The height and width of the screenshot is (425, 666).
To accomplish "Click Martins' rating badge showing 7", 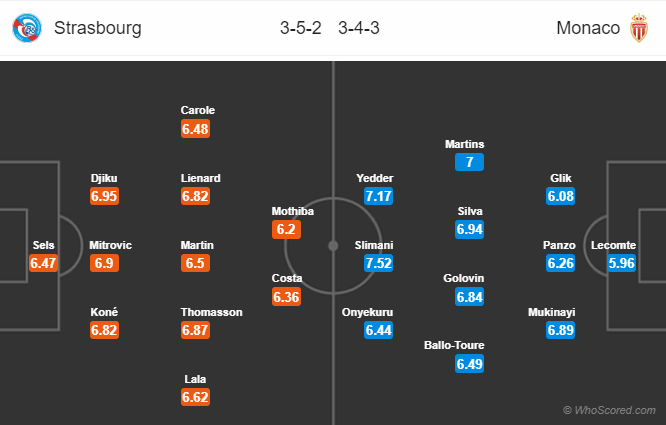I will click(471, 163).
